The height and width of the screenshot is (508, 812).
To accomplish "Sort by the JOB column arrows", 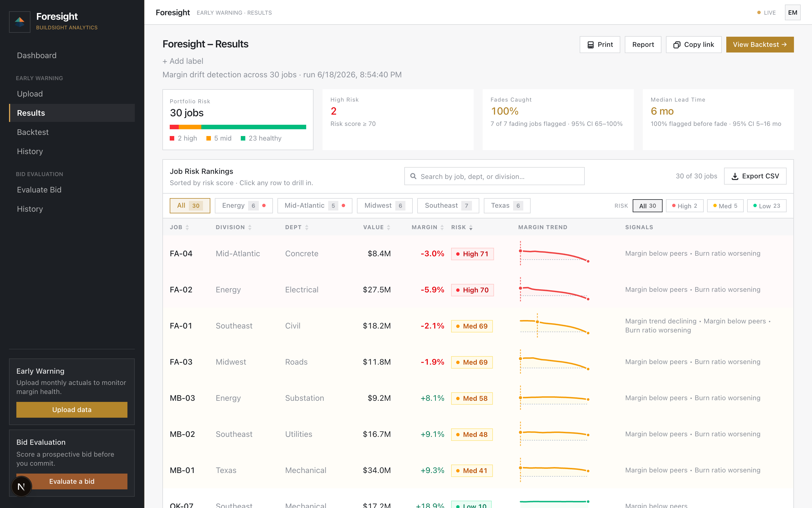I will (x=187, y=227).
